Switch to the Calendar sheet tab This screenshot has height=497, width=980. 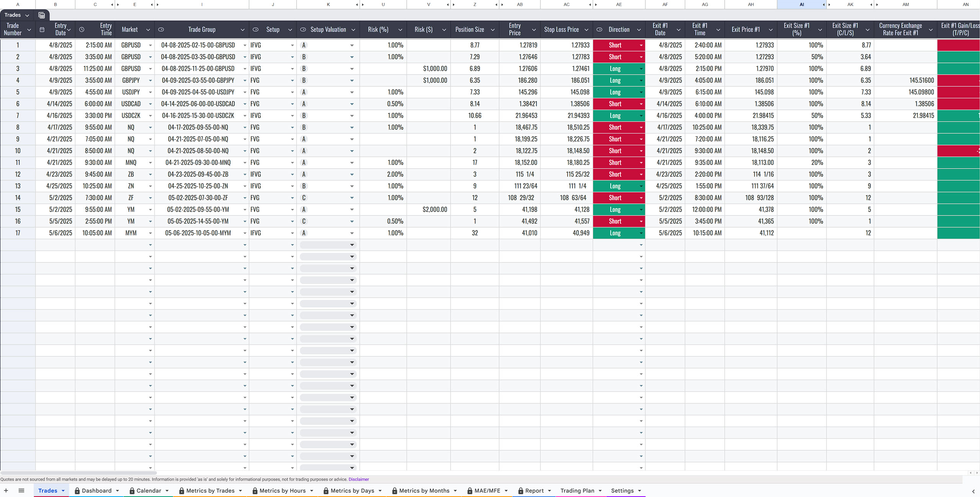[149, 490]
